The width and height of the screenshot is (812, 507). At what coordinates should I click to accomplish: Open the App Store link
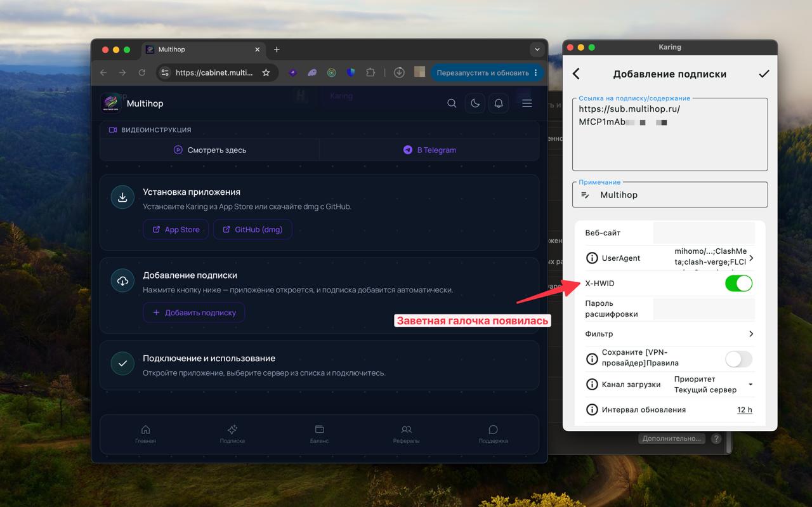click(x=176, y=230)
